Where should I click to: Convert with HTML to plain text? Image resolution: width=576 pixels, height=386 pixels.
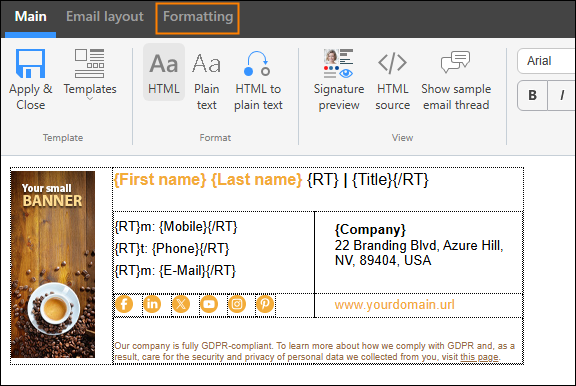point(258,81)
